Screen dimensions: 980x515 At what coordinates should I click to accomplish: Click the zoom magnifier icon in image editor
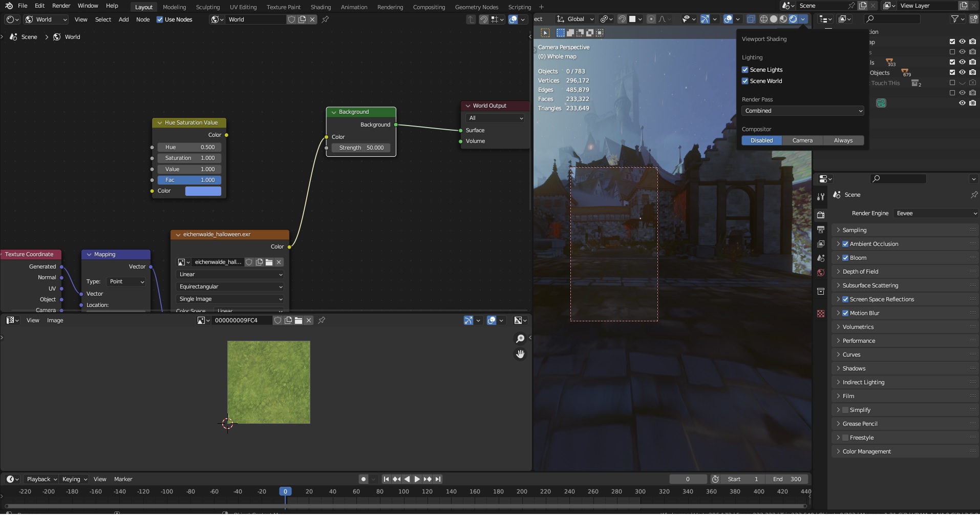520,339
